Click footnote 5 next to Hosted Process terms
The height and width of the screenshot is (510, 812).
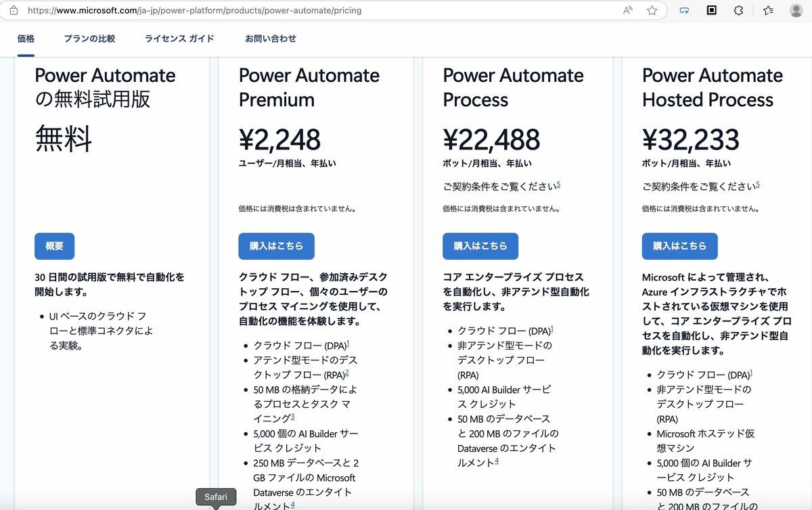[759, 183]
